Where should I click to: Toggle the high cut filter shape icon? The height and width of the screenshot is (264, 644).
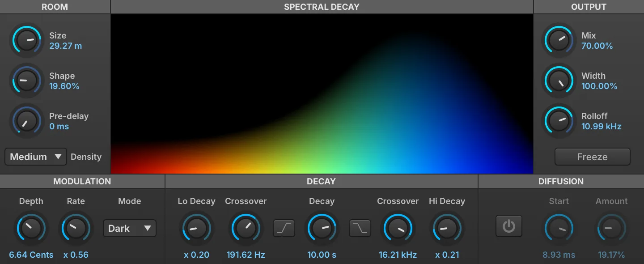click(360, 228)
